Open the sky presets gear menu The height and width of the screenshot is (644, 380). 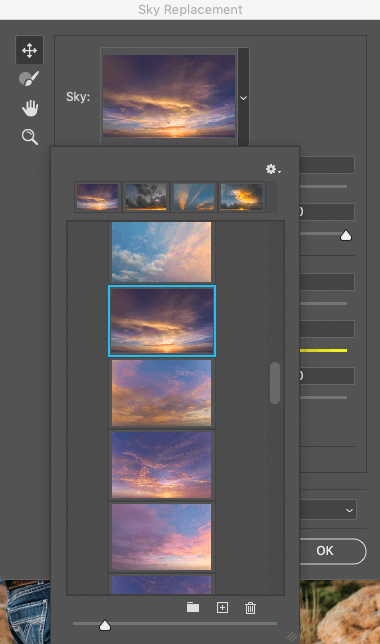tap(273, 169)
